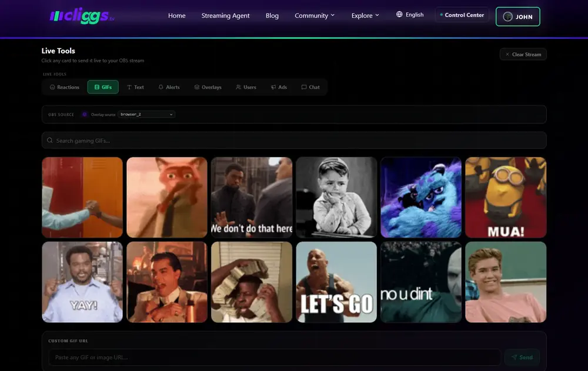
Task: Click the Clear Stream button
Action: 523,55
